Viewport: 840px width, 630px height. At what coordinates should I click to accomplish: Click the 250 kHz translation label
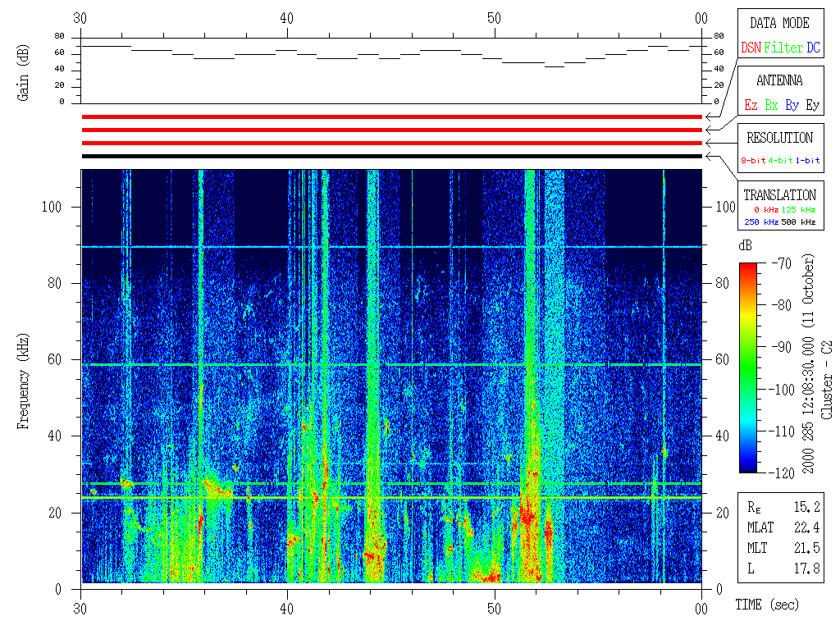click(760, 221)
